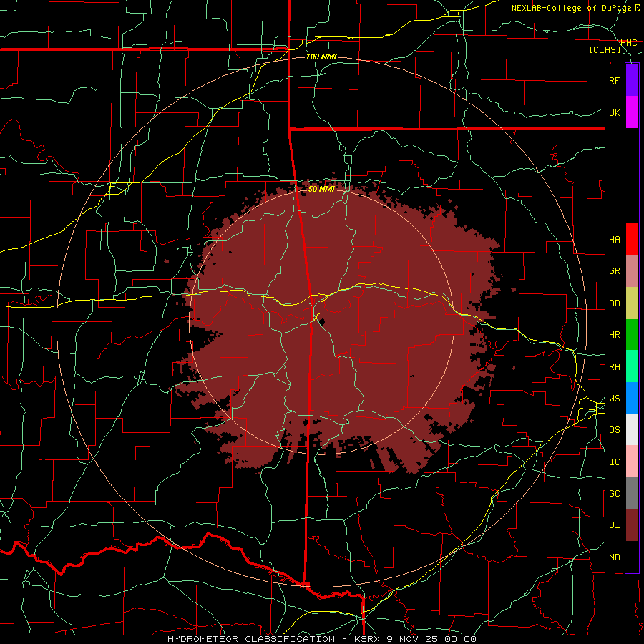Click the GC gray legend swatch
Screen dimensions: 644x644
coord(632,493)
